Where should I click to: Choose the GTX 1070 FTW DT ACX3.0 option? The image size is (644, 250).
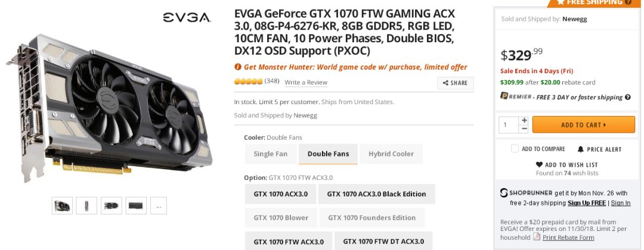(x=383, y=241)
